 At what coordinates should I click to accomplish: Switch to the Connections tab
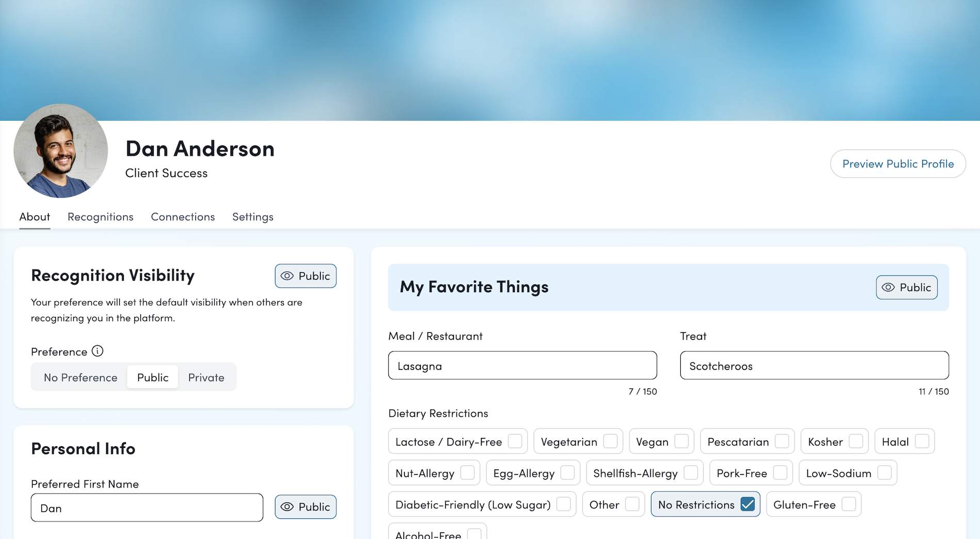pos(183,217)
